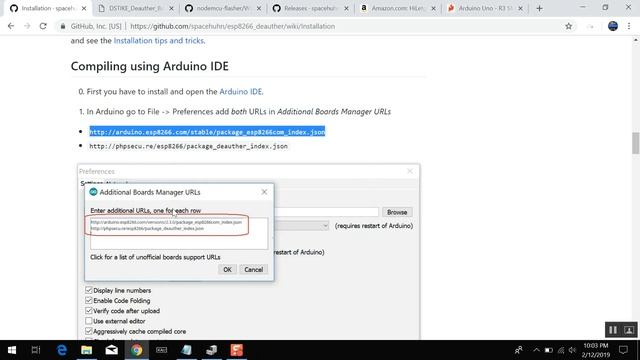Toggle Aggressively cache compiled core checkbox
This screenshot has width=640, height=360.
(x=89, y=331)
